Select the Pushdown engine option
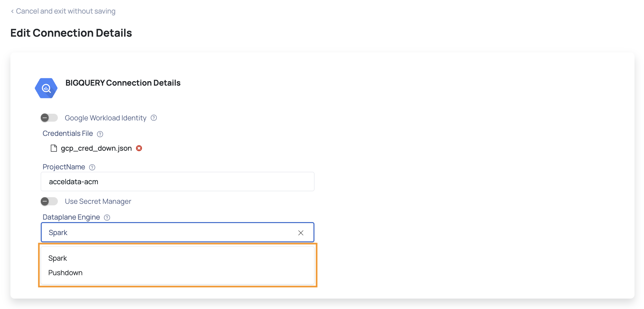 point(65,273)
